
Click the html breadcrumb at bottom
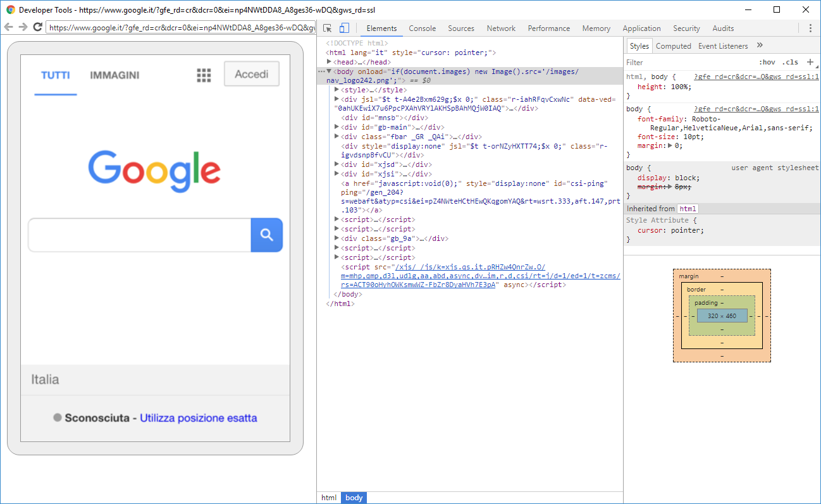point(329,498)
